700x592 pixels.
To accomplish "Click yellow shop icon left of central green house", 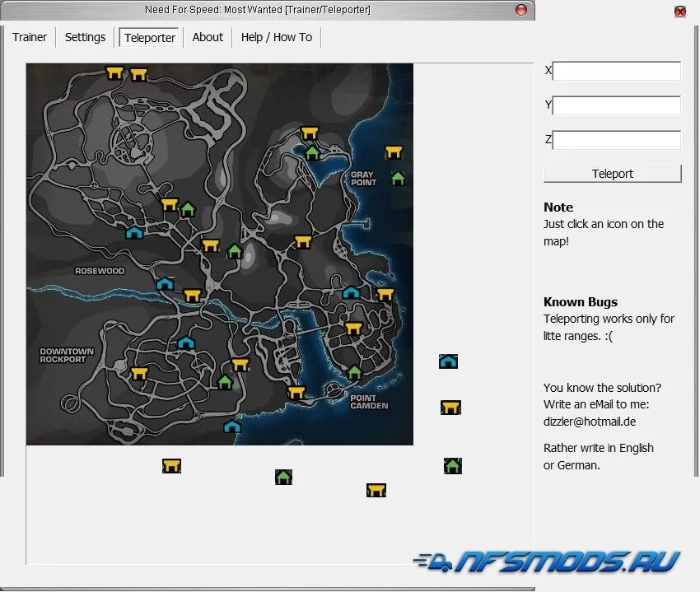I will point(210,245).
